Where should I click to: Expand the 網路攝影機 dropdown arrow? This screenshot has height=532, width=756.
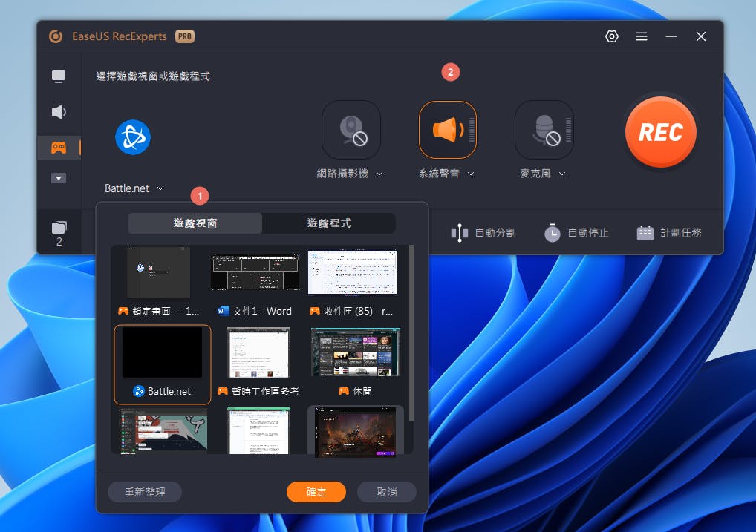click(379, 174)
